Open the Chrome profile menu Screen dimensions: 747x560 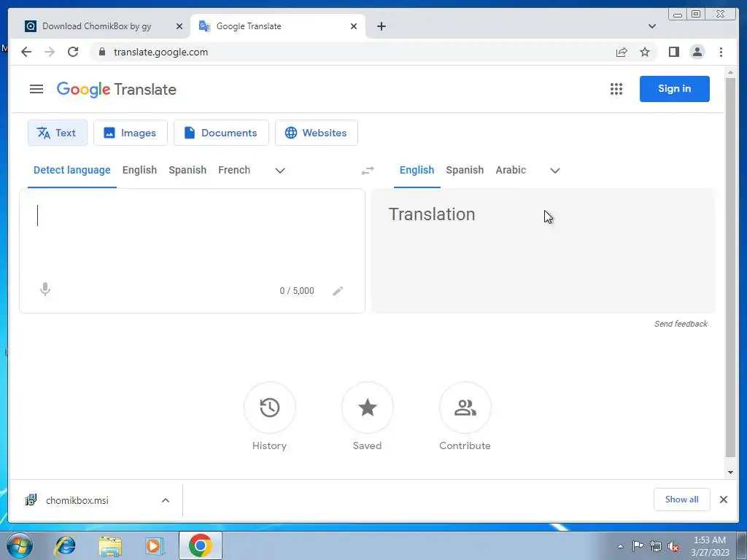pos(697,52)
